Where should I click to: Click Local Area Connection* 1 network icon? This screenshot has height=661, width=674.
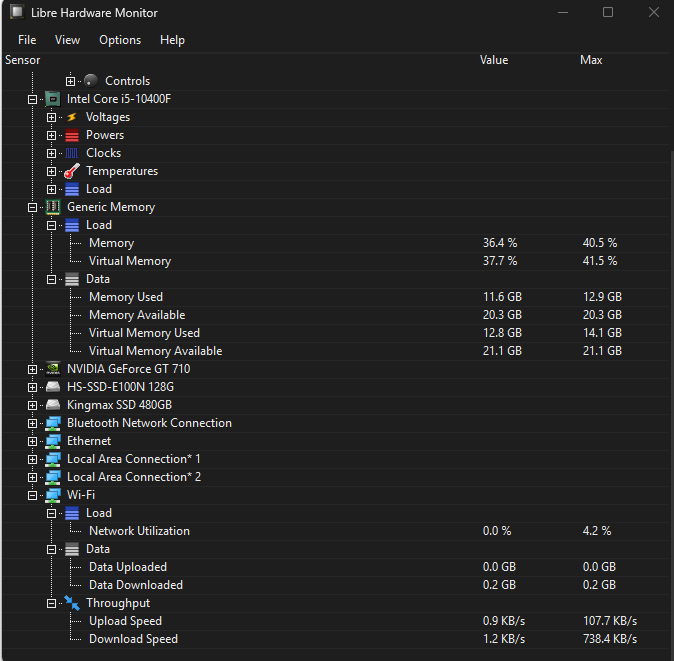pyautogui.click(x=53, y=459)
